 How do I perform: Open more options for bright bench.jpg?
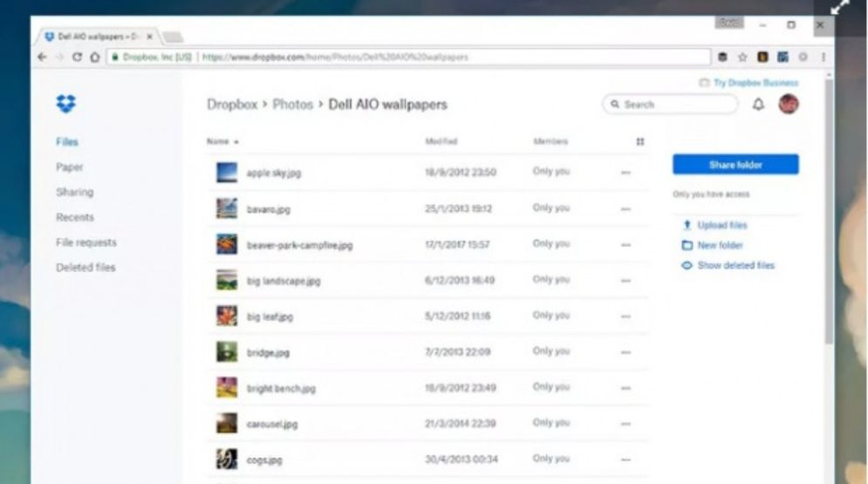point(625,388)
